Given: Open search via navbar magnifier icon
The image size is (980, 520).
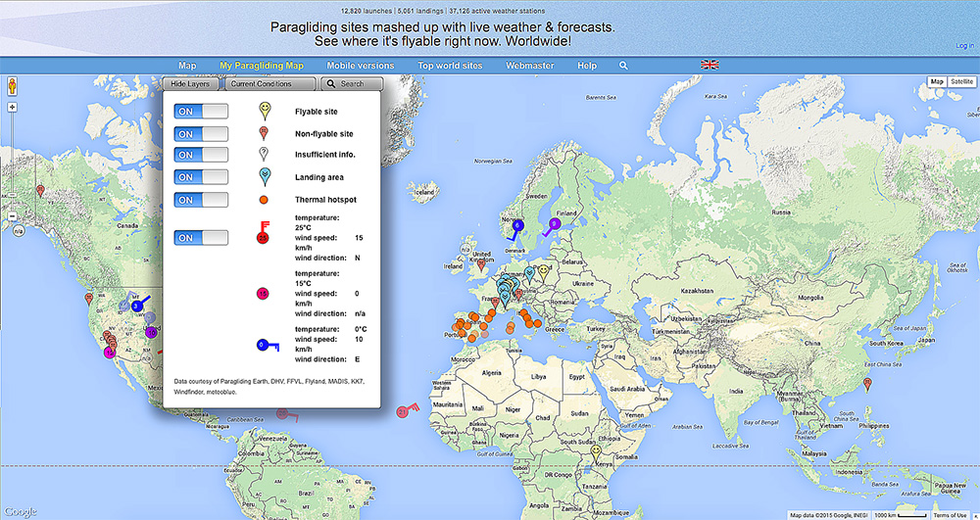Looking at the screenshot, I should tap(623, 65).
